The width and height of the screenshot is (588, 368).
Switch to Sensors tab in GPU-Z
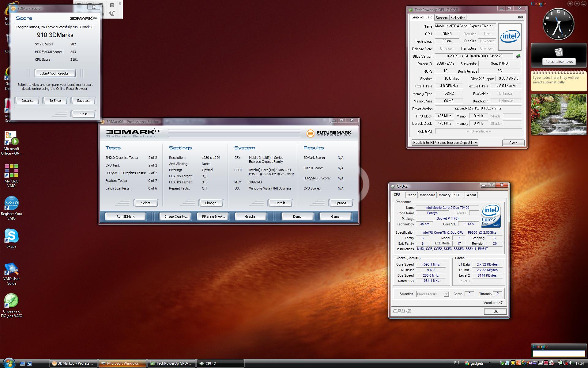(442, 18)
